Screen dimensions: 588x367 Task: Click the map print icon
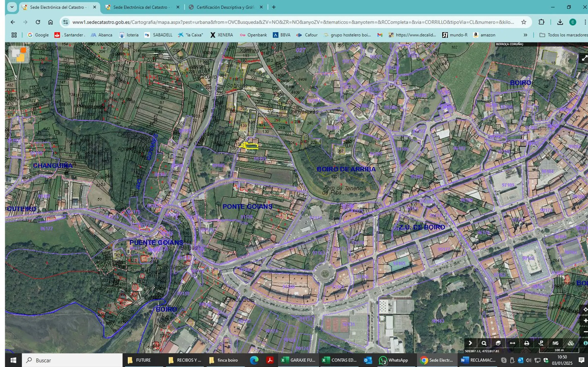tap(527, 343)
